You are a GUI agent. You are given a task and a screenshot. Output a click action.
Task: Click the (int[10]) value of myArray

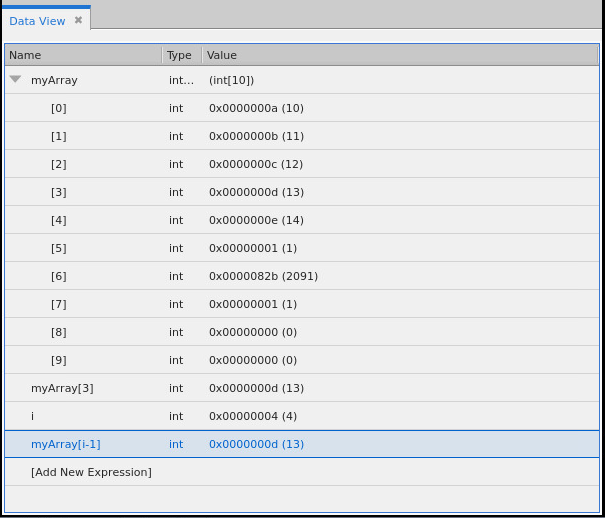231,80
